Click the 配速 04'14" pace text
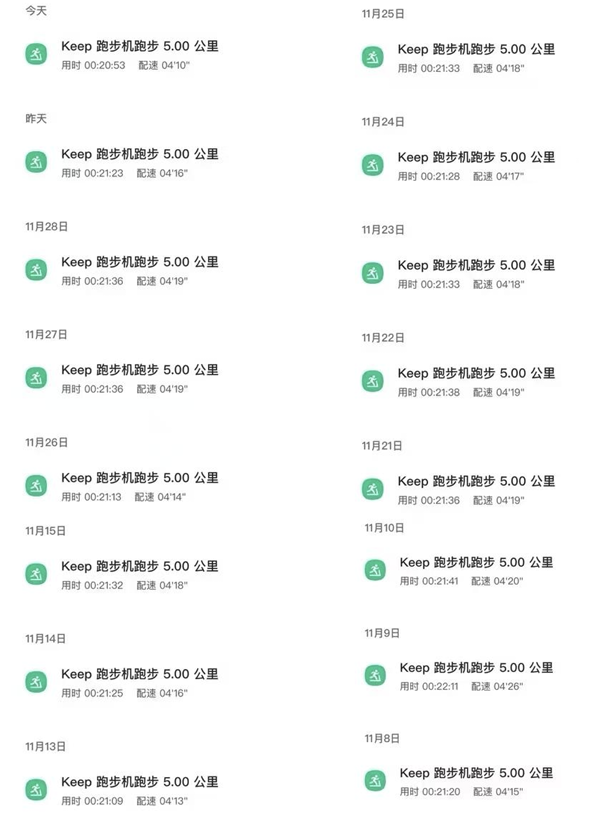The image size is (611, 815). coord(162,497)
